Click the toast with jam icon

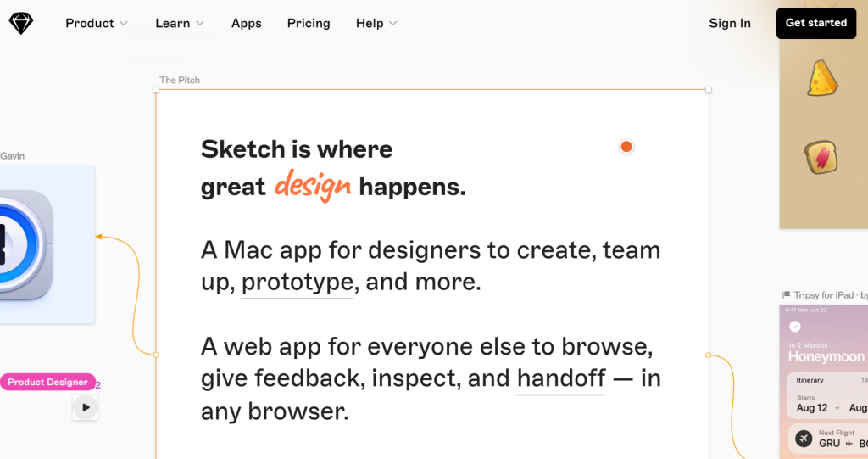pyautogui.click(x=821, y=158)
